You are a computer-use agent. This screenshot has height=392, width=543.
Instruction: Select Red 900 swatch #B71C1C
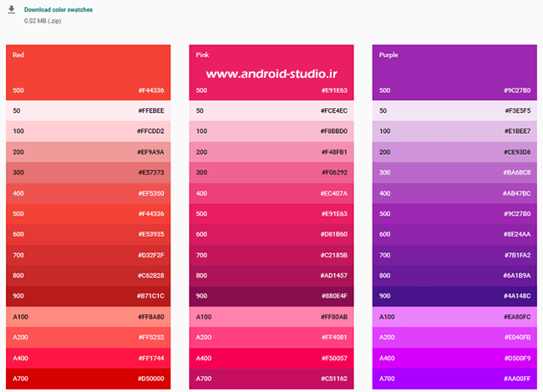click(88, 296)
